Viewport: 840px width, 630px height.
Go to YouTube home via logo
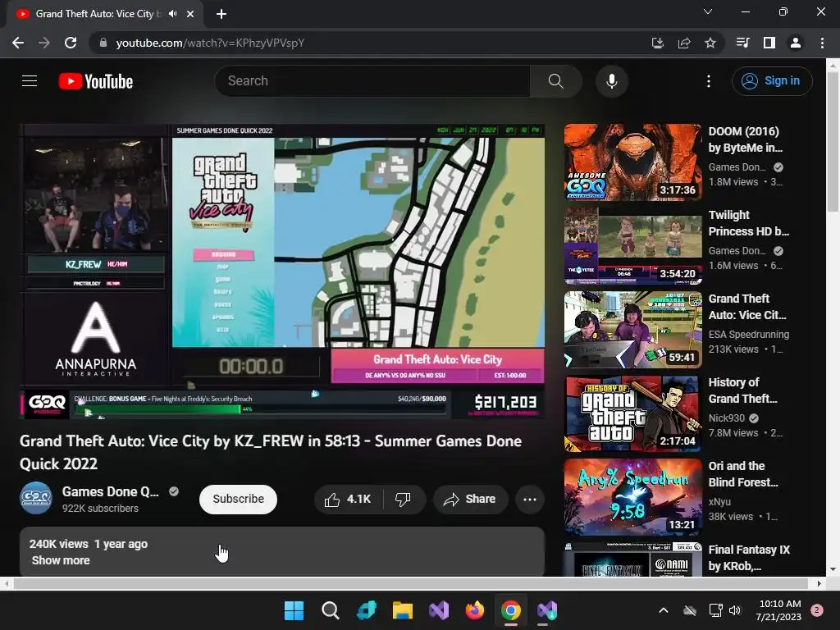coord(96,81)
